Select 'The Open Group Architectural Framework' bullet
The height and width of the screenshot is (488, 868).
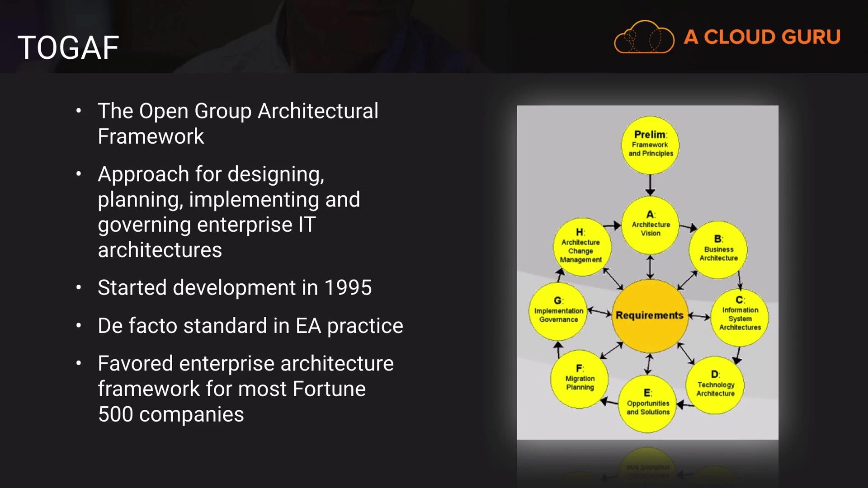pyautogui.click(x=238, y=123)
